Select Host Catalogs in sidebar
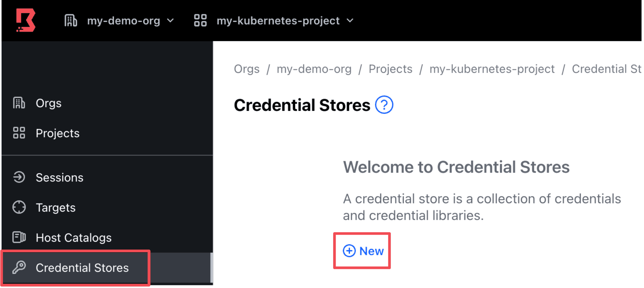The height and width of the screenshot is (288, 644). [74, 238]
